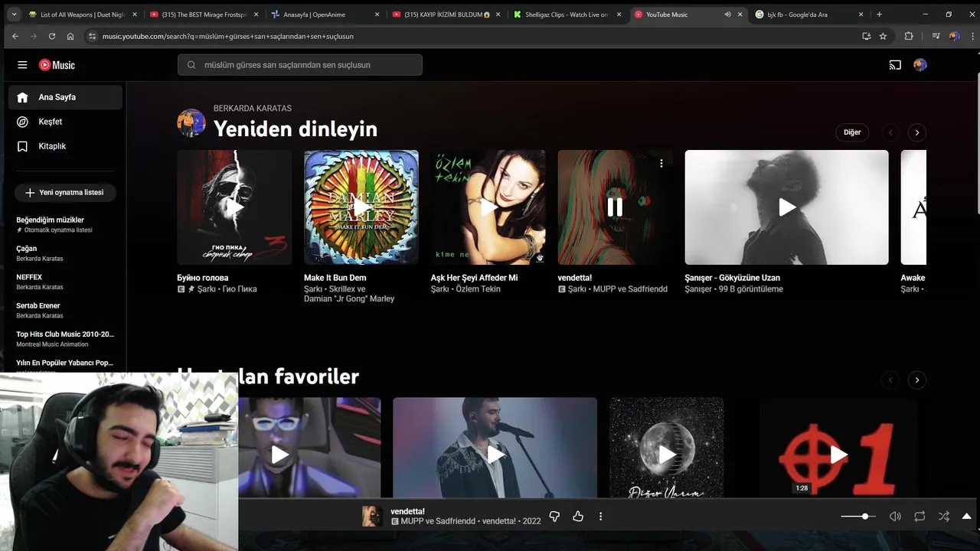Screen dimensions: 980x551
Task: Click the Diğer button in Yeniden dinleyin
Action: pos(852,132)
